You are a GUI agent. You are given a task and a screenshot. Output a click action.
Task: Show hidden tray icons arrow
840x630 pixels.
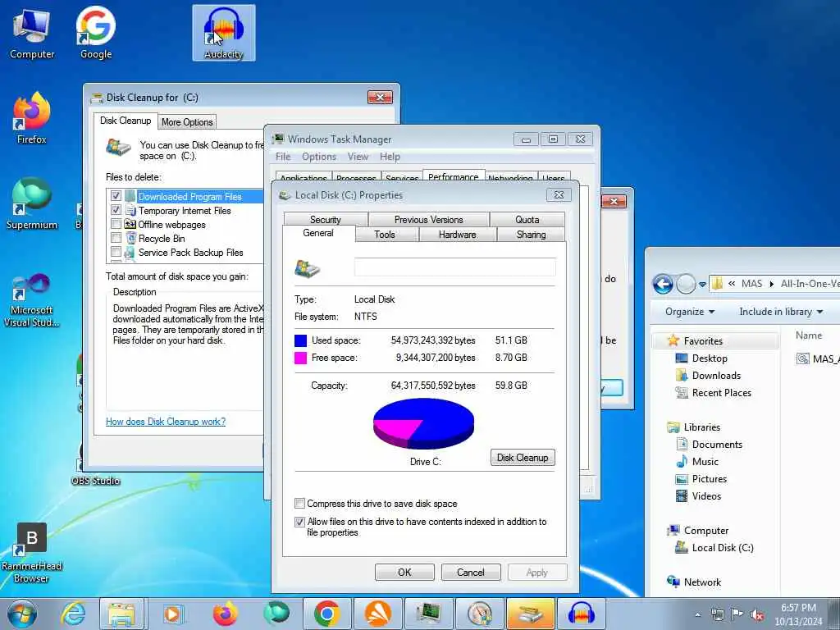click(x=697, y=615)
